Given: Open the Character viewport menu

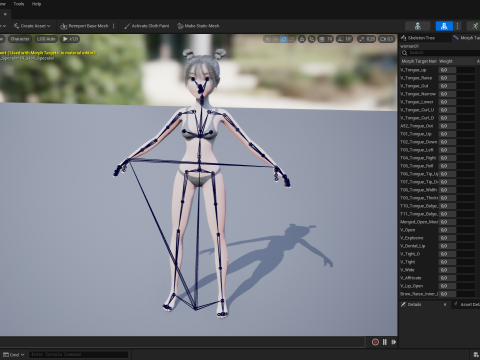Looking at the screenshot, I should [x=20, y=39].
